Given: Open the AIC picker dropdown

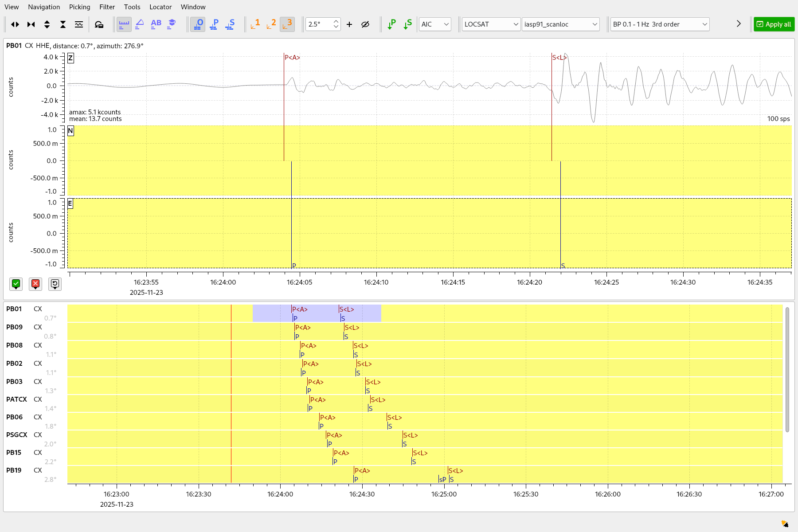Looking at the screenshot, I should click(x=434, y=24).
